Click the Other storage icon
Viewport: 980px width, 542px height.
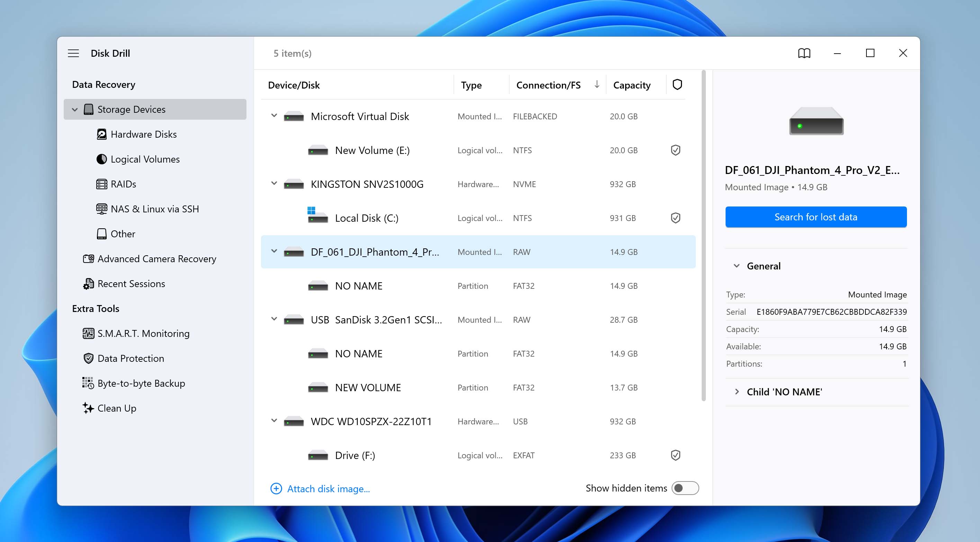click(x=101, y=234)
